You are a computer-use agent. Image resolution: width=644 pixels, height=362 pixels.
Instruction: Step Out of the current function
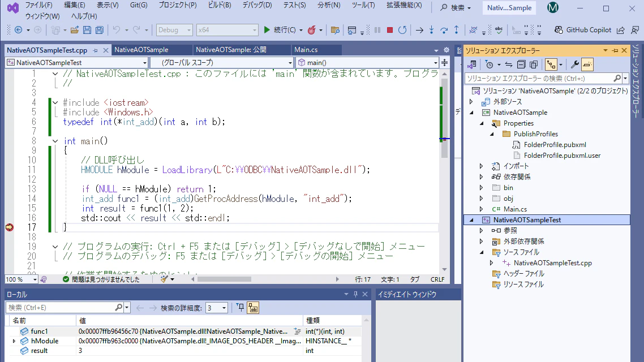[x=456, y=30]
